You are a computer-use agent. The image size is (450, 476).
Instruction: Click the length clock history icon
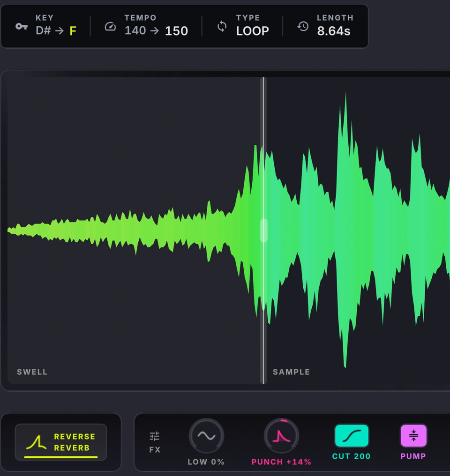point(303,27)
